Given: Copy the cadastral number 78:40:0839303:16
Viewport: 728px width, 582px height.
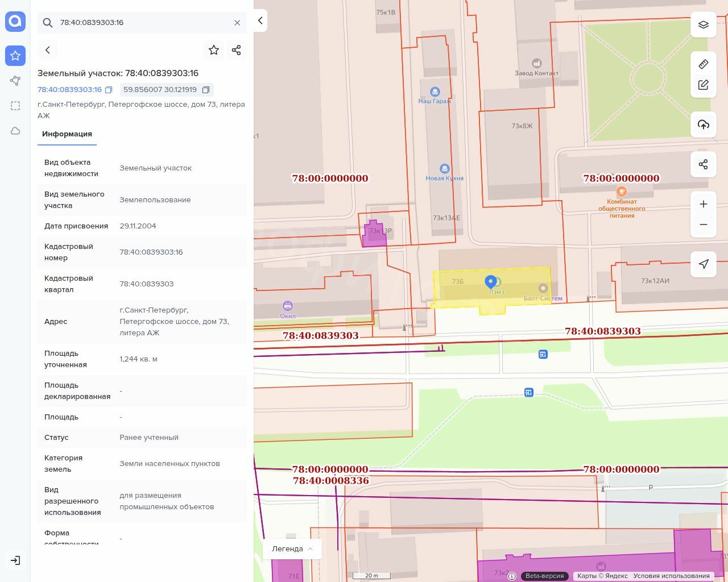Looking at the screenshot, I should pos(109,90).
